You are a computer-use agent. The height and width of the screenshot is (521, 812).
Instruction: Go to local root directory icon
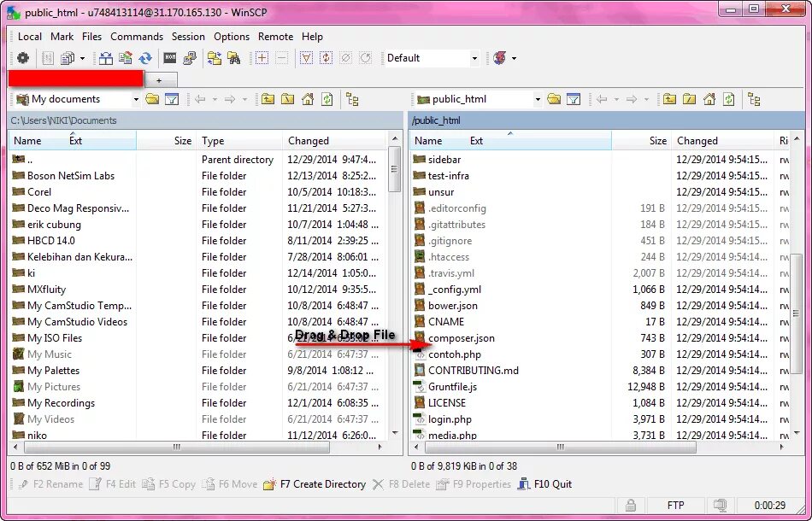click(x=287, y=99)
